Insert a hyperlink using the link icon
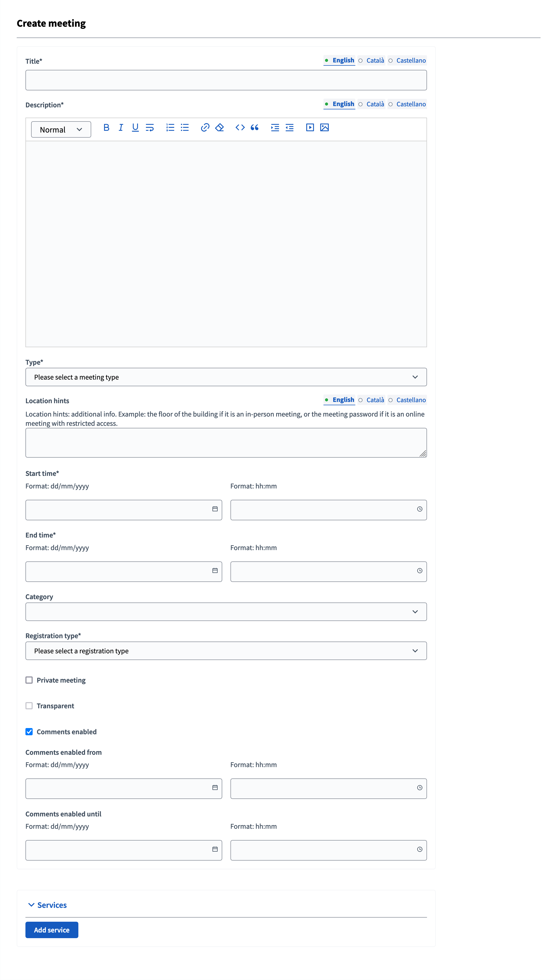Screen dimensions: 557x980 pos(205,127)
